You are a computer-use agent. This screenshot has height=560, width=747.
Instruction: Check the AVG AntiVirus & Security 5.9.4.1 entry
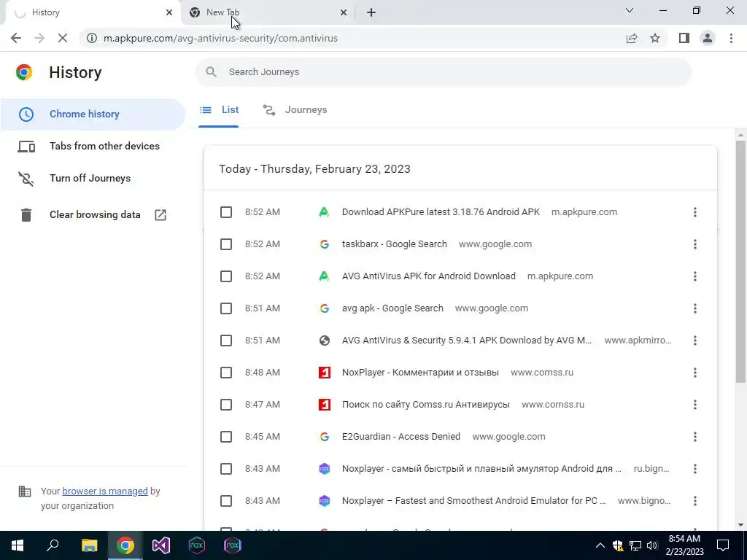click(x=226, y=341)
